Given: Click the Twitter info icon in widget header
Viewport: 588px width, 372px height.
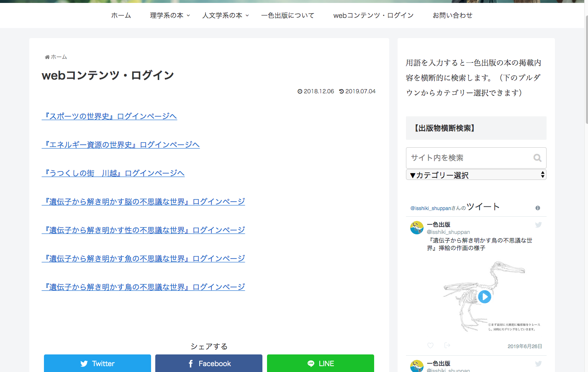Looking at the screenshot, I should tap(538, 208).
